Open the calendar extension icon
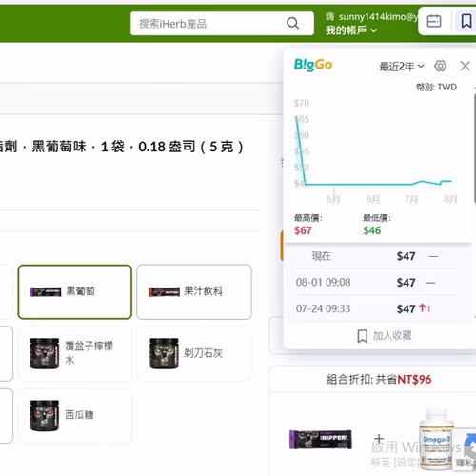The image size is (476, 476). click(434, 21)
